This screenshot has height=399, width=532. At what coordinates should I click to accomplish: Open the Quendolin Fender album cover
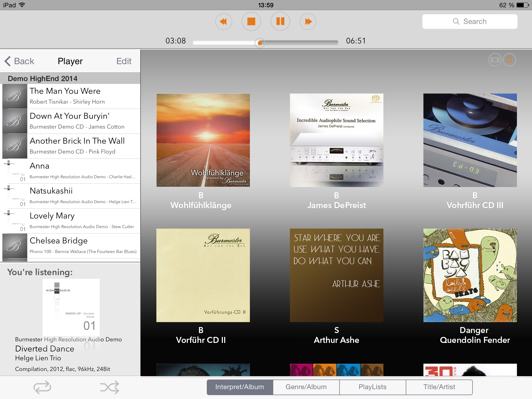pyautogui.click(x=470, y=275)
